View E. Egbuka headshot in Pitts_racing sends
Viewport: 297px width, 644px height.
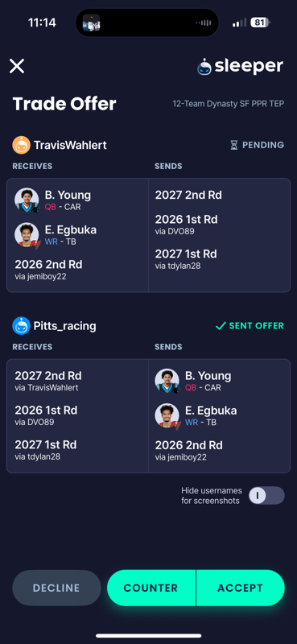[x=167, y=415]
